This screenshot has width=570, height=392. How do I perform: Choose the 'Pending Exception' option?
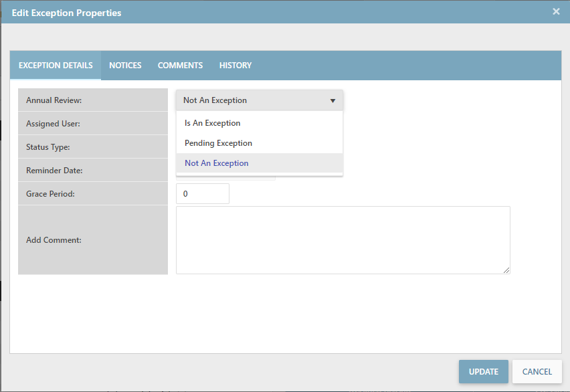219,143
